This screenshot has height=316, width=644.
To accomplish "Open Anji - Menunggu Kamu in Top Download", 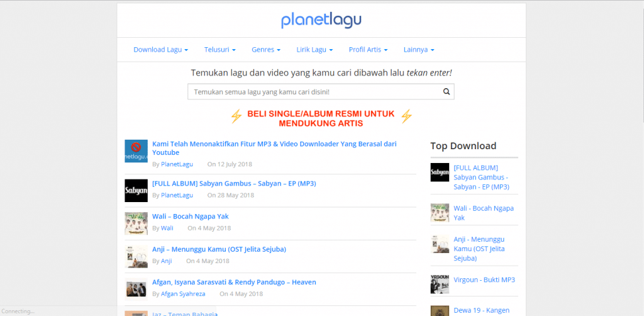I will 479,249.
